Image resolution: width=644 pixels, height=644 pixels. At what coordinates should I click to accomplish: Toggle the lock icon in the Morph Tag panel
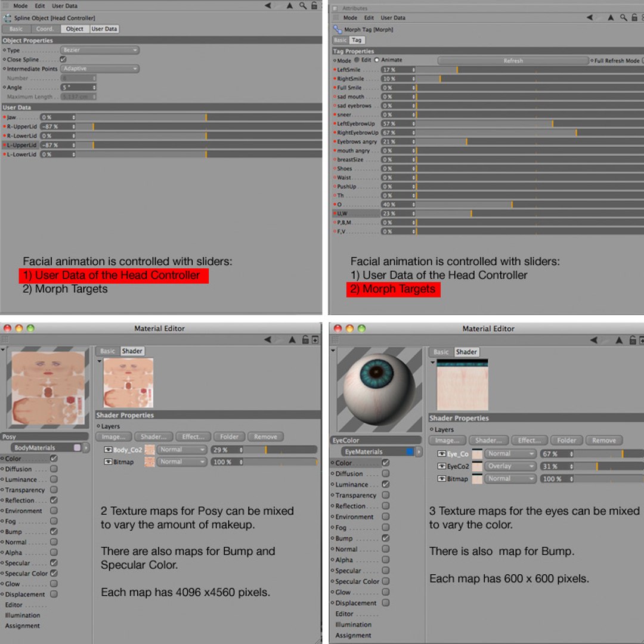pyautogui.click(x=634, y=17)
